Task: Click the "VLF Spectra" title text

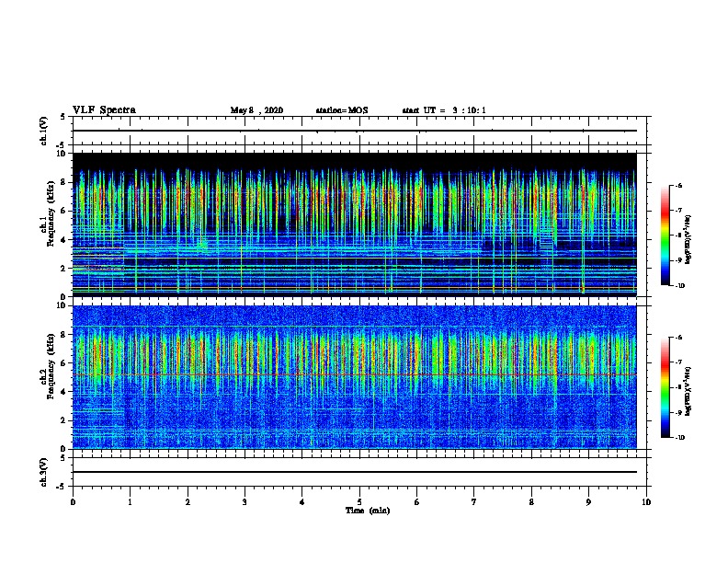Action: coord(104,110)
